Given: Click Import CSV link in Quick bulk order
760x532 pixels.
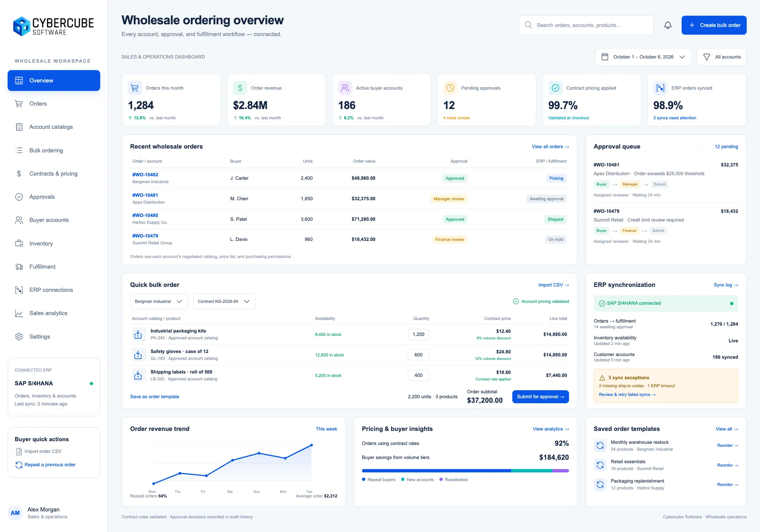Looking at the screenshot, I should (554, 285).
